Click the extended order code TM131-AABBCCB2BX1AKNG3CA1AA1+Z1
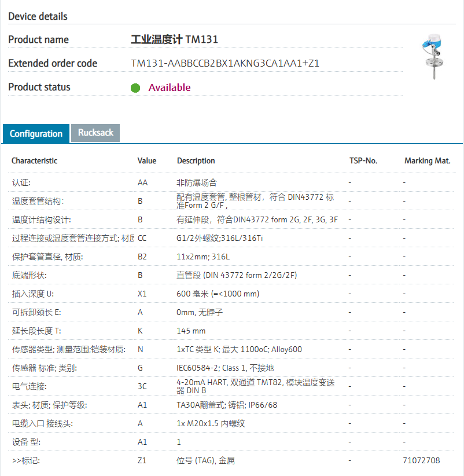Image resolution: width=464 pixels, height=476 pixels. tap(225, 63)
